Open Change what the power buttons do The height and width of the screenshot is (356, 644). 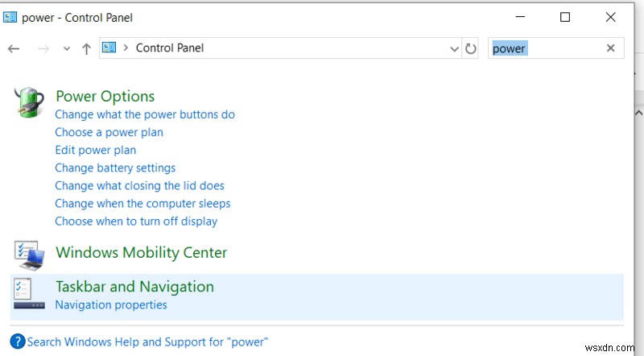point(145,114)
